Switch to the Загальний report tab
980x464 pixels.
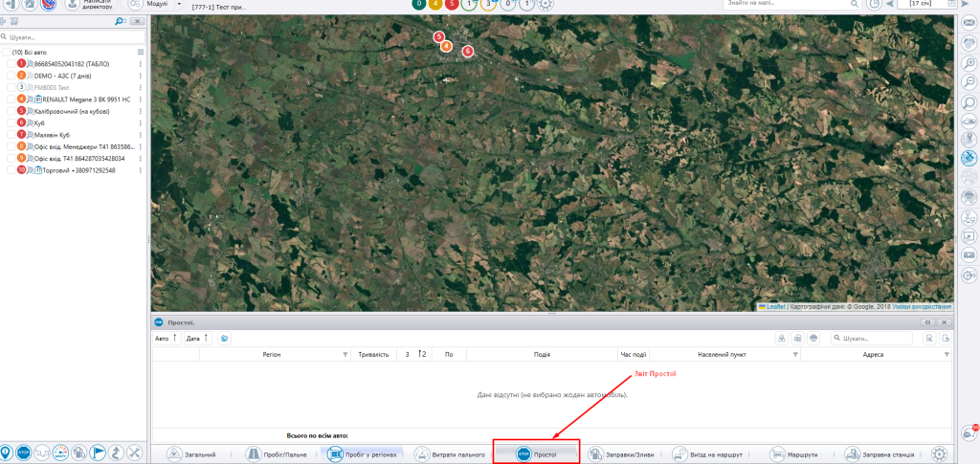tap(192, 454)
